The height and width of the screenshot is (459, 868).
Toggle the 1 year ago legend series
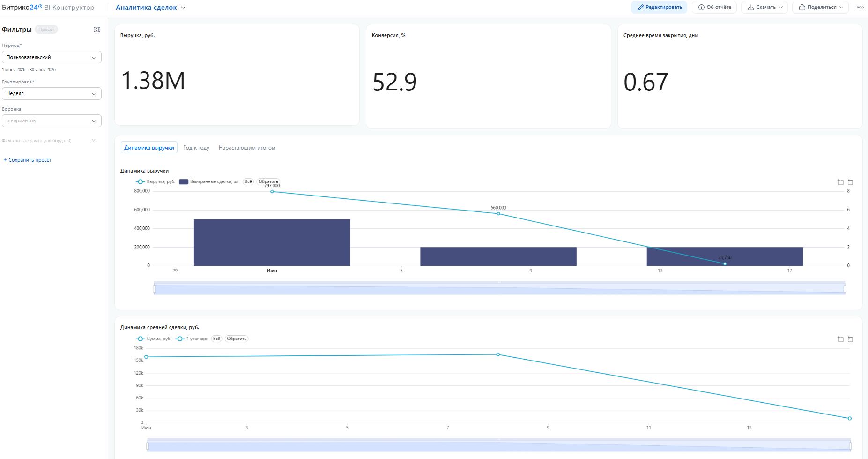click(x=191, y=339)
